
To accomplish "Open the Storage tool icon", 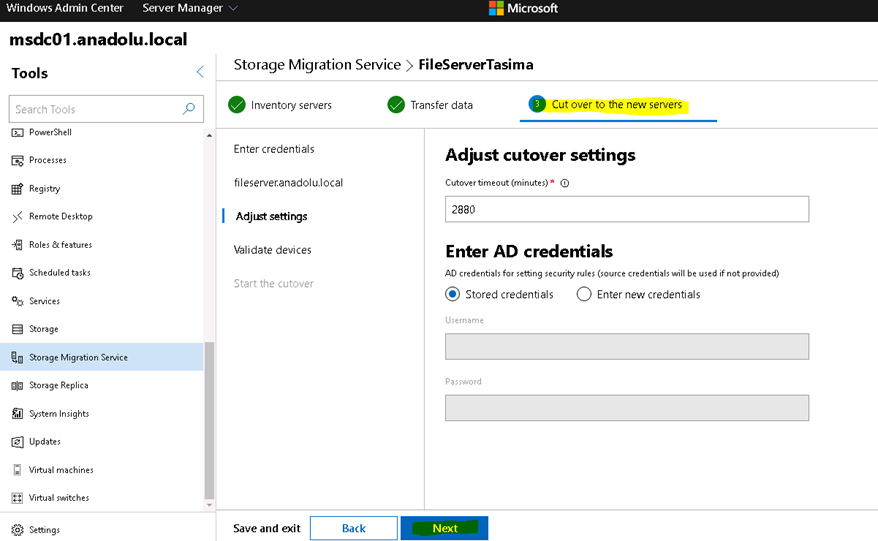I will point(17,329).
